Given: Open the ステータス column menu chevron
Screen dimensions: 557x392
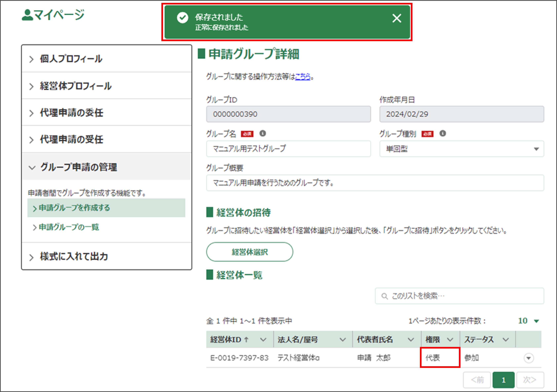Looking at the screenshot, I should [506, 340].
